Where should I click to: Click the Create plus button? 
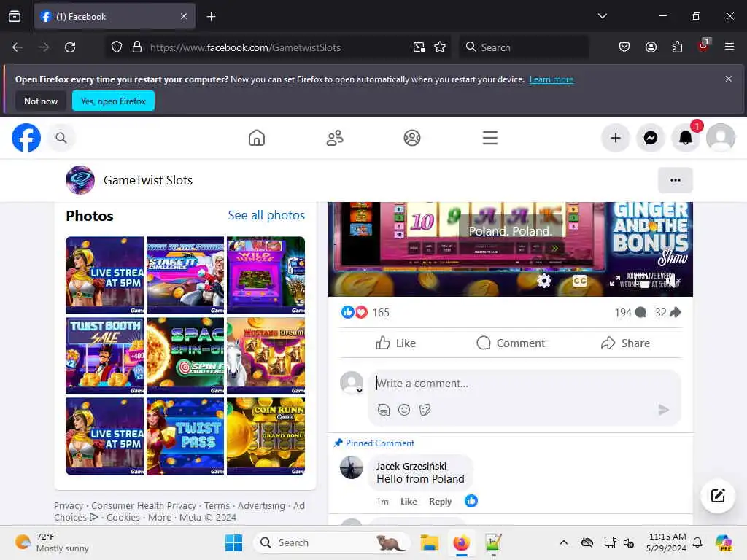tap(616, 138)
